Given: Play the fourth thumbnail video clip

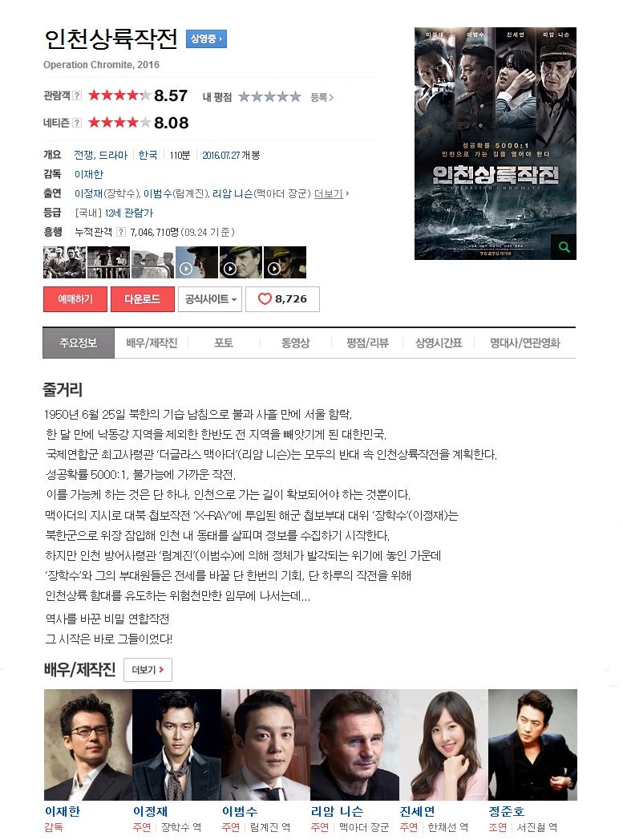Looking at the screenshot, I should (x=196, y=262).
